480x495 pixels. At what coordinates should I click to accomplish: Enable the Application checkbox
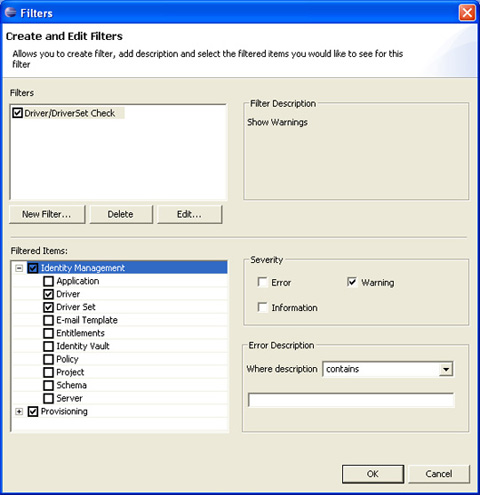tap(48, 281)
